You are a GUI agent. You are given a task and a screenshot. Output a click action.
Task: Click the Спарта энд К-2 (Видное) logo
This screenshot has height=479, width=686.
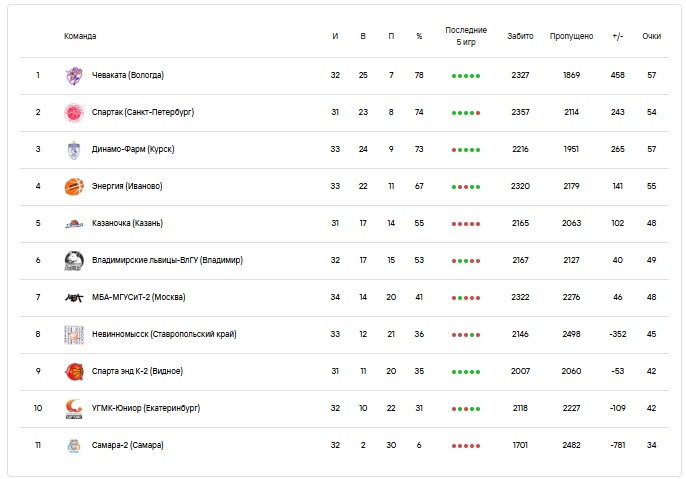(x=74, y=371)
